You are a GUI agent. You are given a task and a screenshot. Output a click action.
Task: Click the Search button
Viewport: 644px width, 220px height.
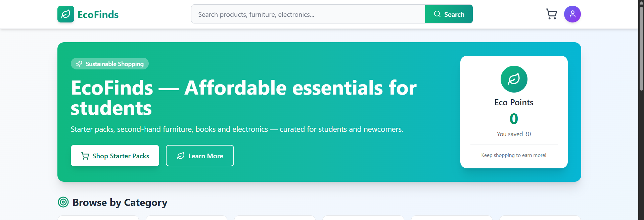[449, 14]
